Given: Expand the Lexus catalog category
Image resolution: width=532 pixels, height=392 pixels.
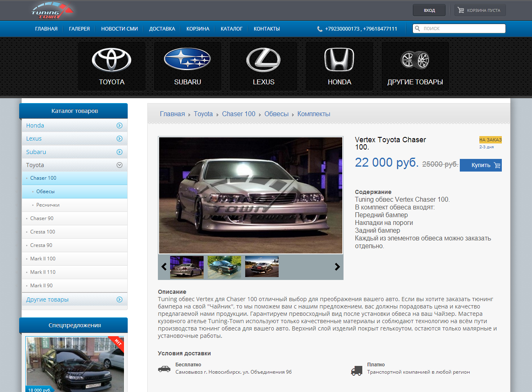Looking at the screenshot, I should (x=120, y=139).
